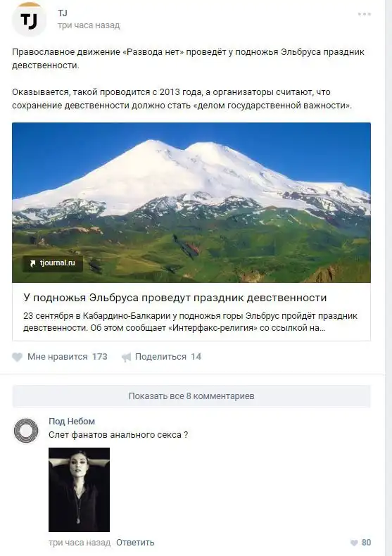Open the post timestamp 'три часа назад'

(x=89, y=25)
